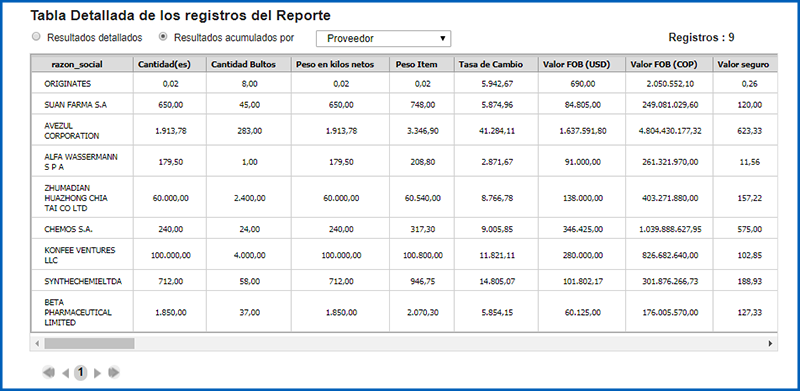The width and height of the screenshot is (800, 391).
Task: Sort by the Valor FOB (USD) column header
Action: (582, 64)
